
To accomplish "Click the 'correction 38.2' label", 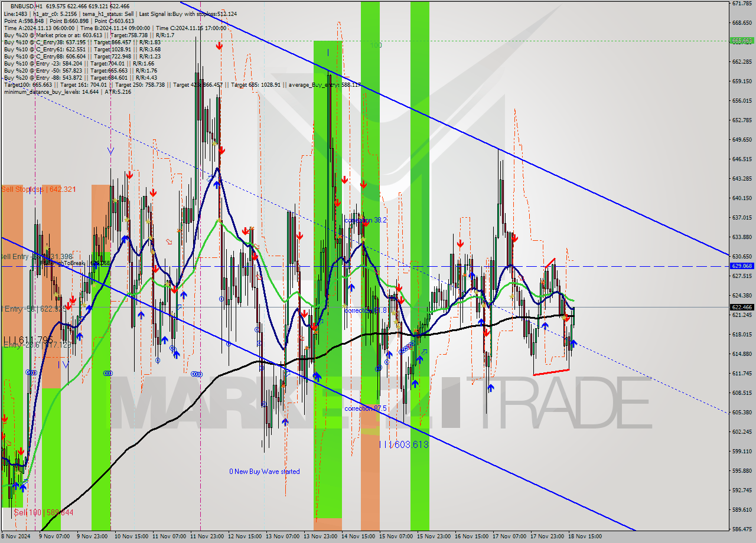I will click(366, 220).
